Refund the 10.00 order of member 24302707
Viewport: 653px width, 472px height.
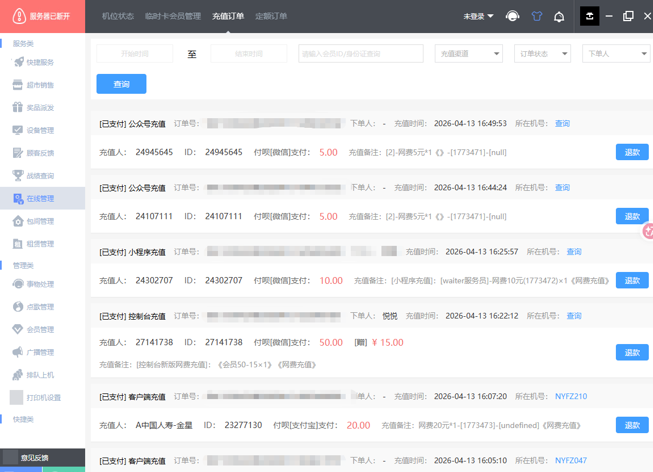pos(632,280)
